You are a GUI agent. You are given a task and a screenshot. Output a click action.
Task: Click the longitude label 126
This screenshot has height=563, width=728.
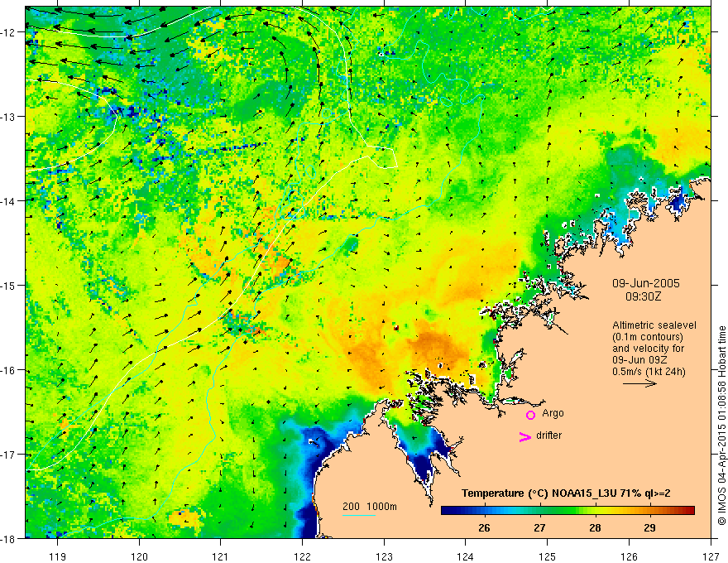629,556
